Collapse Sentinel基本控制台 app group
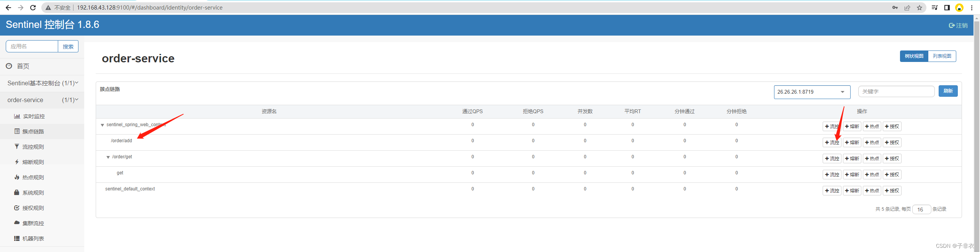Viewport: 980px width, 252px height. coord(42,83)
